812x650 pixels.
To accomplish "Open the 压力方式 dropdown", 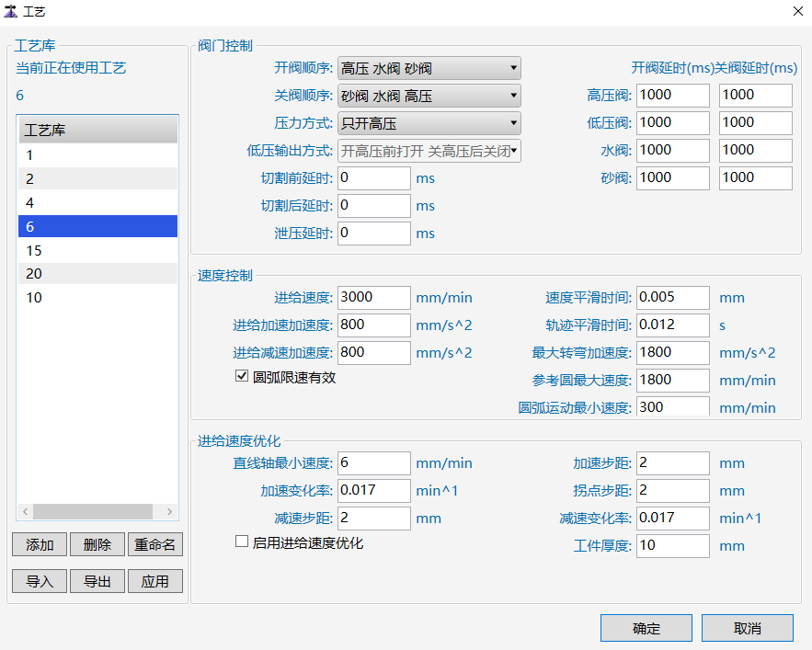I will 429,123.
